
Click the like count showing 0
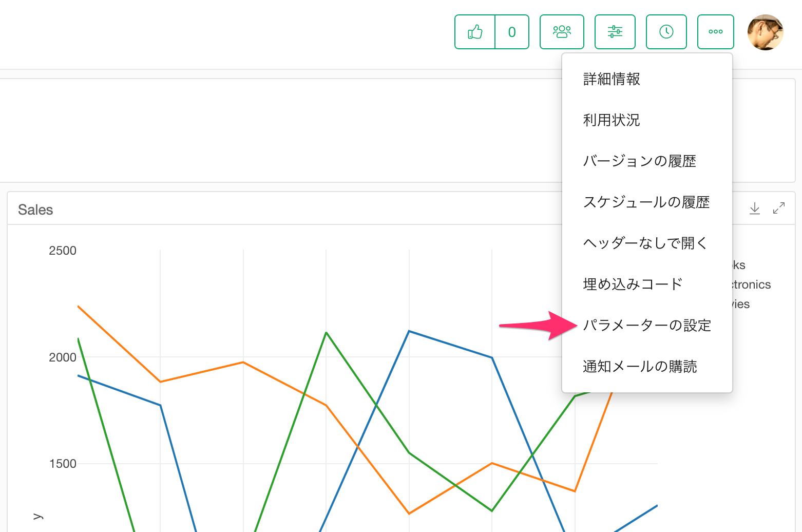pyautogui.click(x=512, y=32)
